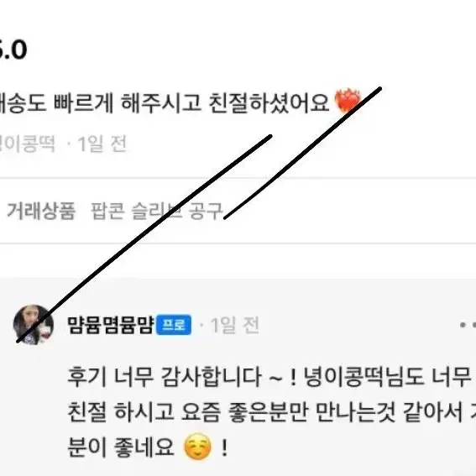Open the 팝콘 슬리브 공구 product link

157,211
